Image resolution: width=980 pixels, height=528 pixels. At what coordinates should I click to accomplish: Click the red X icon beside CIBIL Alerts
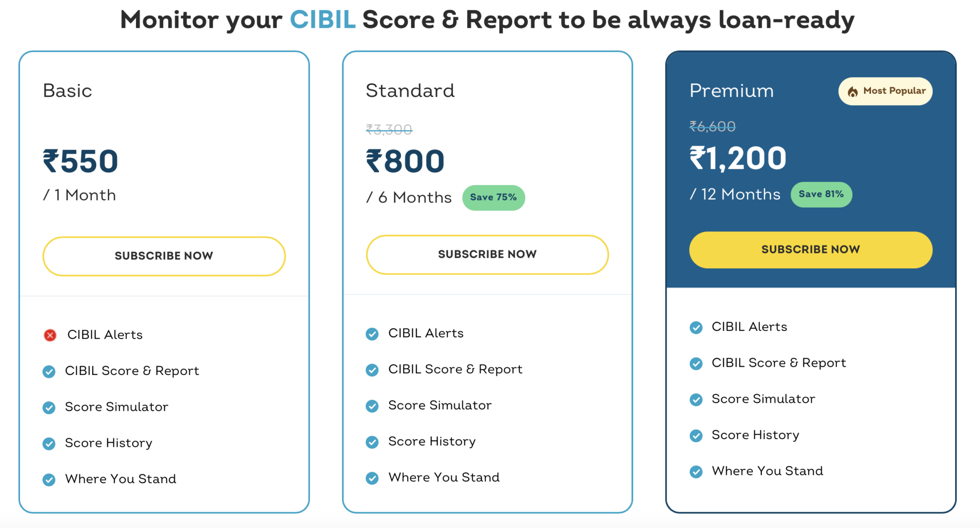click(x=49, y=335)
